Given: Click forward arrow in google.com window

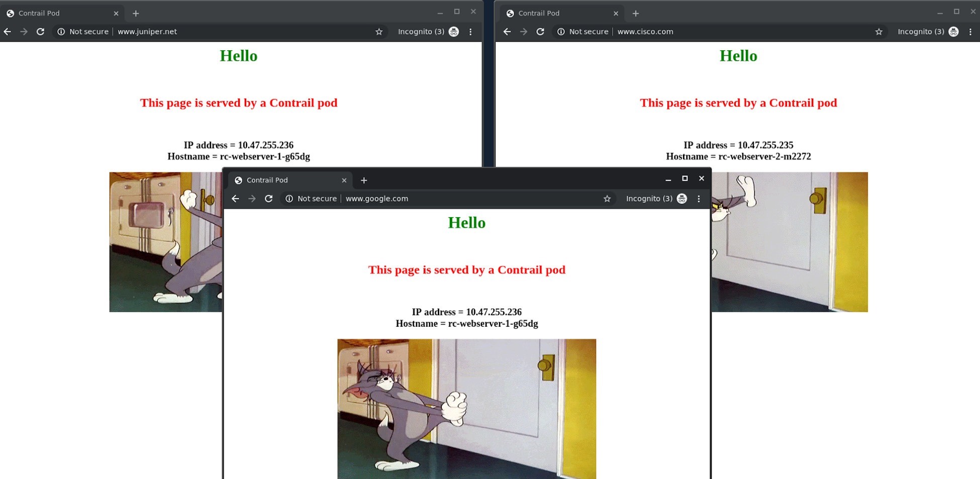Looking at the screenshot, I should [x=252, y=199].
